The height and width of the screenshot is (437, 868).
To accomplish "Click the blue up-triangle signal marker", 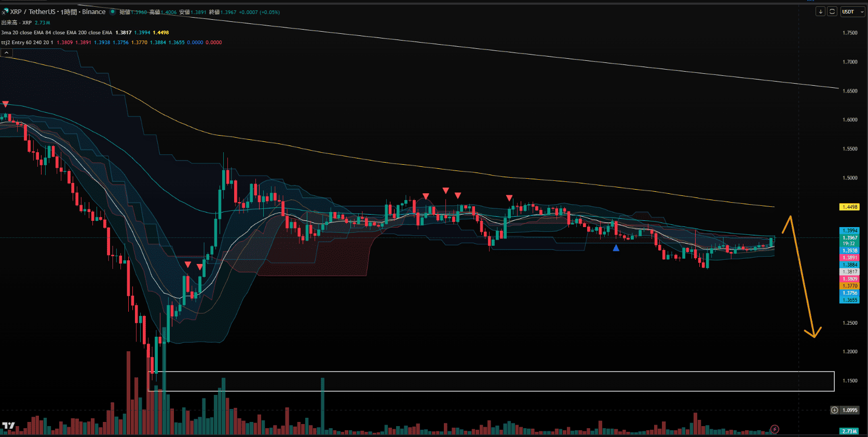I will click(x=616, y=248).
